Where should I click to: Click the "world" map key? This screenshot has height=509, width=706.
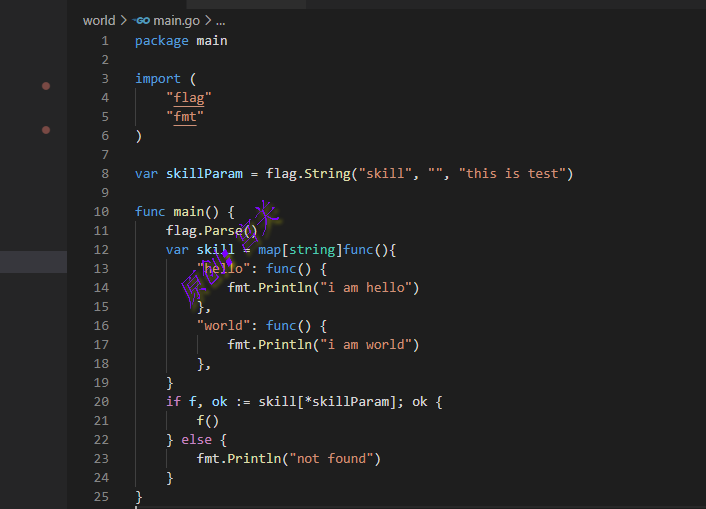pyautogui.click(x=223, y=326)
